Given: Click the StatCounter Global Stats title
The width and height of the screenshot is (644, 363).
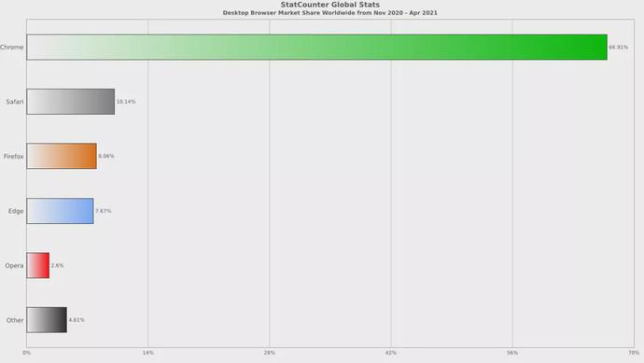Looking at the screenshot, I should click(330, 5).
